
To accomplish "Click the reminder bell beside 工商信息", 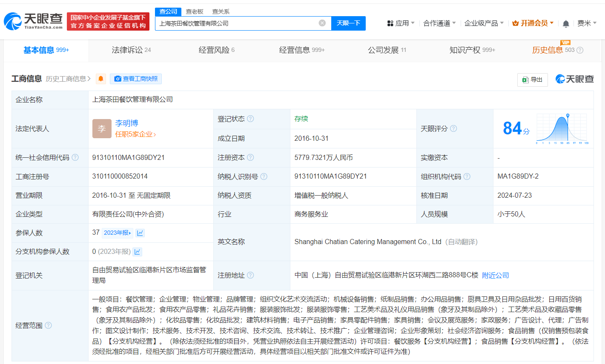I will 100,79.
